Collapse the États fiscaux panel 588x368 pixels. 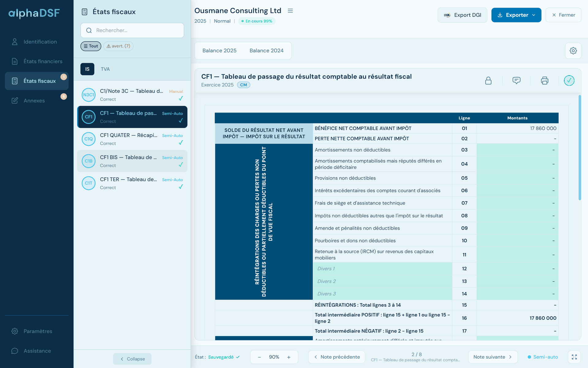click(x=132, y=359)
